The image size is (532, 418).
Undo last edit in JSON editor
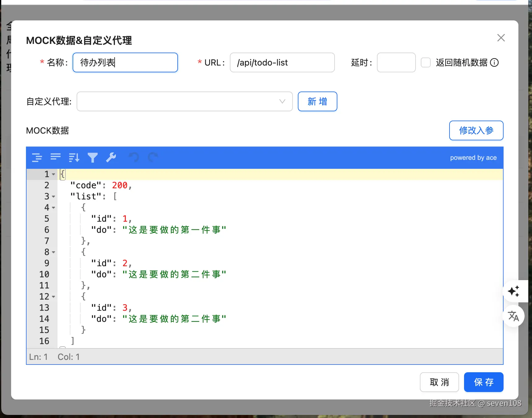[134, 157]
